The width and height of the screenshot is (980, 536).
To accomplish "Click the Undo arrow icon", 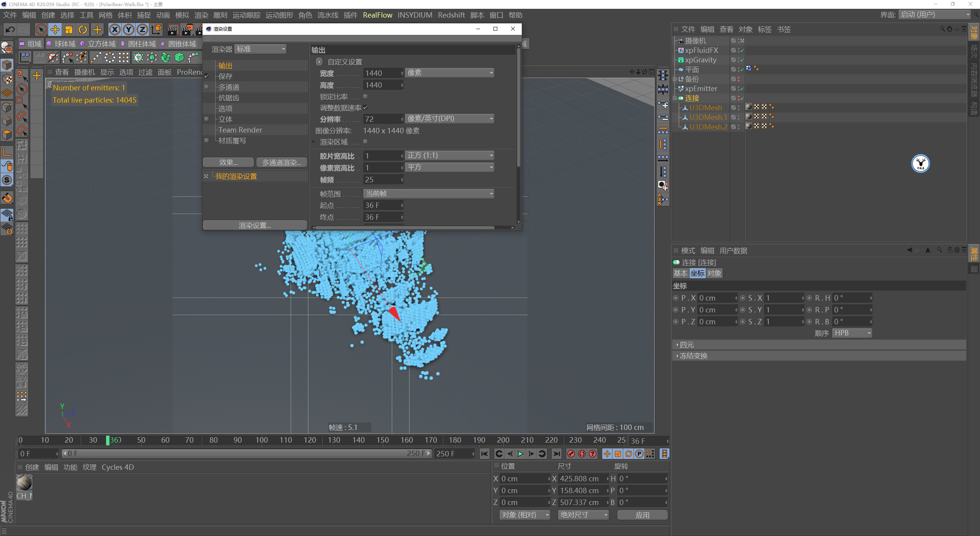I will pos(10,29).
